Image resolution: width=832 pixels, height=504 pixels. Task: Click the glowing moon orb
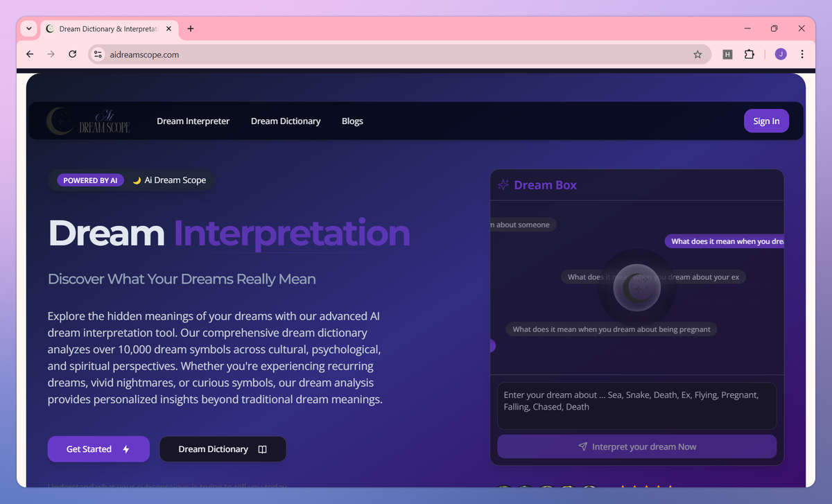pyautogui.click(x=636, y=287)
